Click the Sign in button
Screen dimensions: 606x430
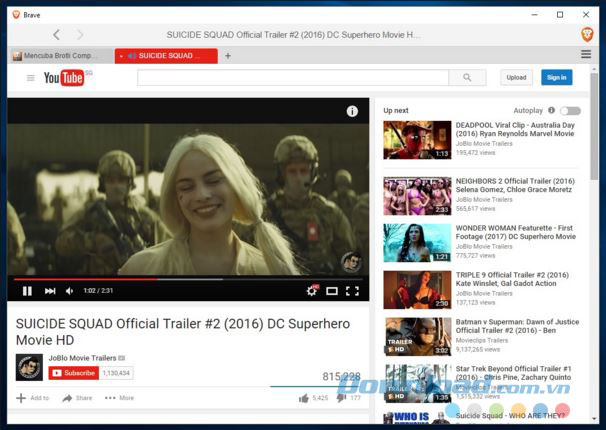pos(557,78)
